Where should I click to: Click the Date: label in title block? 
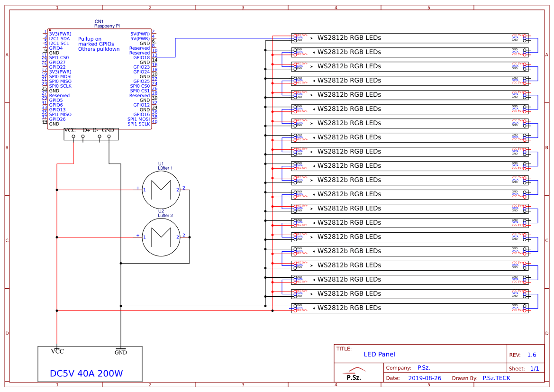(x=392, y=378)
